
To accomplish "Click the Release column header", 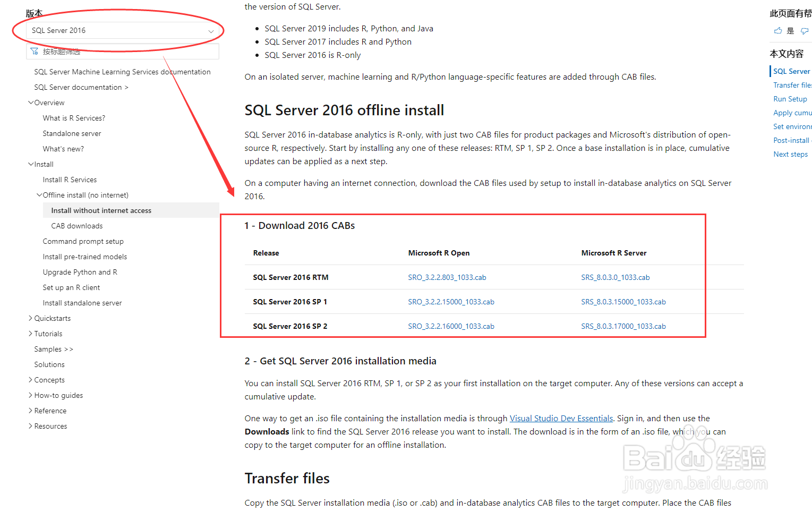I will (x=266, y=253).
